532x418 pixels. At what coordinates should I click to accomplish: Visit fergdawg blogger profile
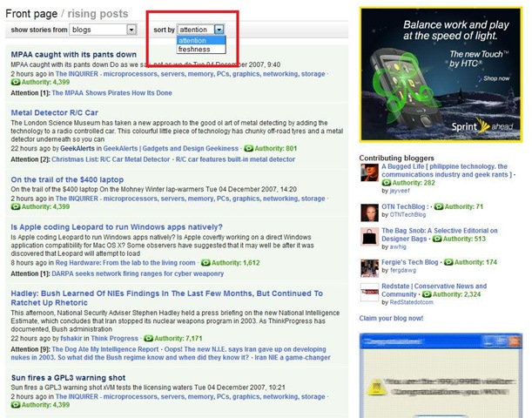pyautogui.click(x=403, y=270)
